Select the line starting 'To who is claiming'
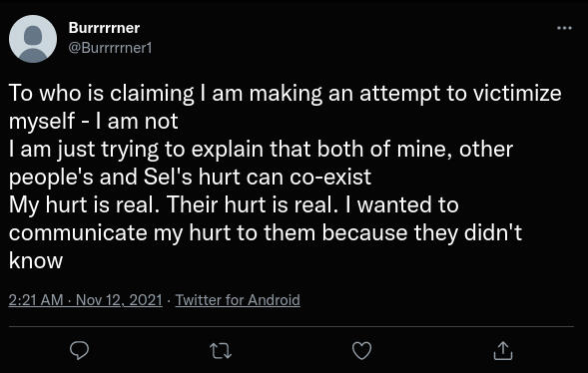Image resolution: width=588 pixels, height=373 pixels. point(285,94)
